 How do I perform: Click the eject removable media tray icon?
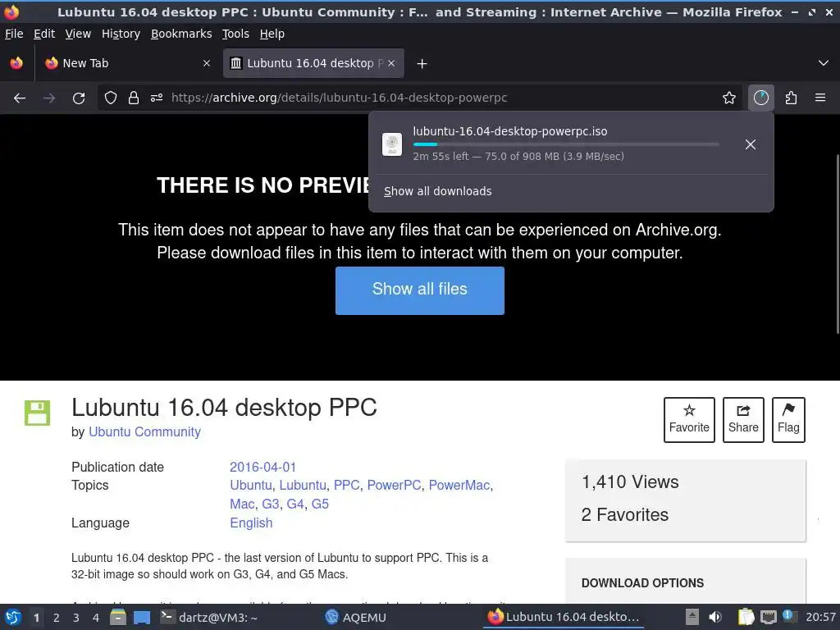692,617
